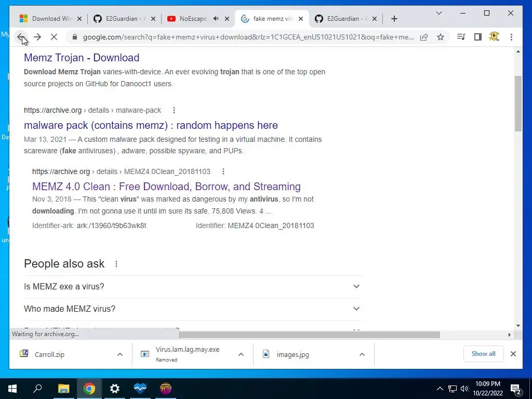Bookmark this tab with the star icon
This screenshot has width=532, height=399.
[x=441, y=37]
